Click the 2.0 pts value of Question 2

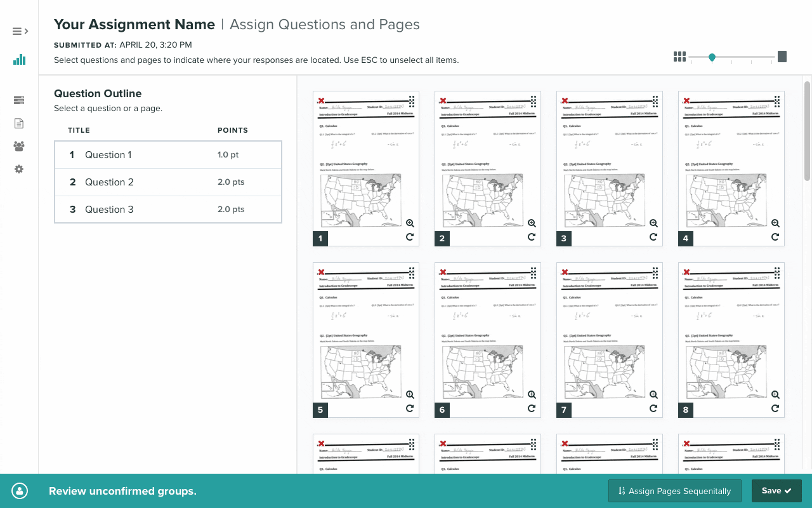tap(231, 182)
